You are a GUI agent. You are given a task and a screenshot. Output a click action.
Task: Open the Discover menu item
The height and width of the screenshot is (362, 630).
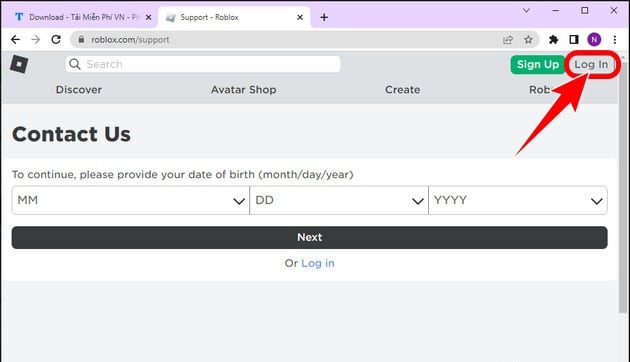click(79, 90)
